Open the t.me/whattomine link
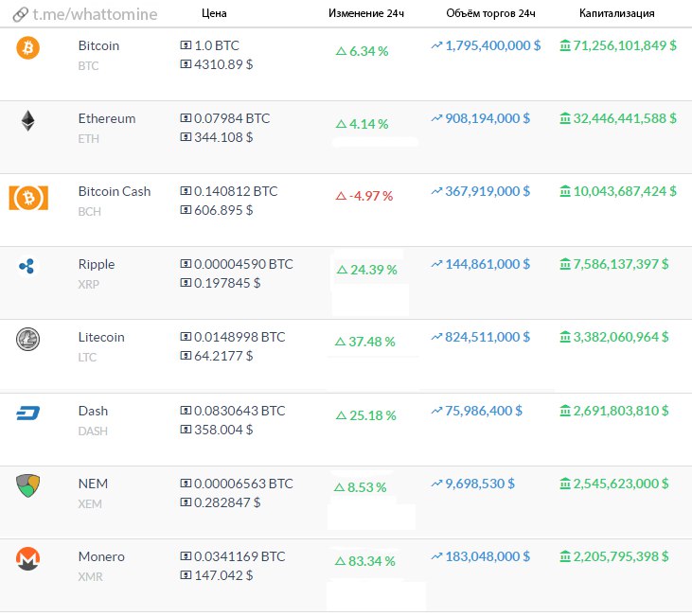Screen dimensions: 692x616 (95, 14)
